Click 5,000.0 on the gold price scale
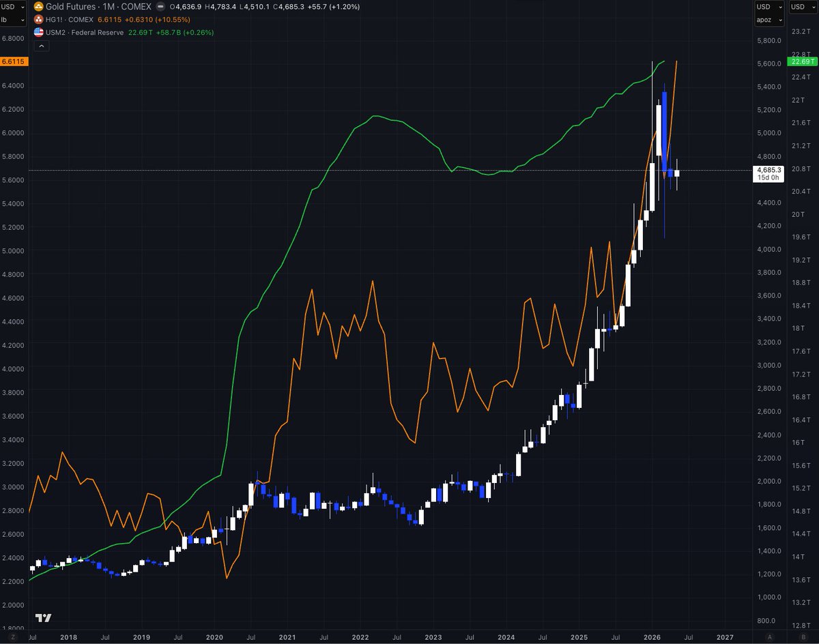The width and height of the screenshot is (819, 644). [x=768, y=133]
